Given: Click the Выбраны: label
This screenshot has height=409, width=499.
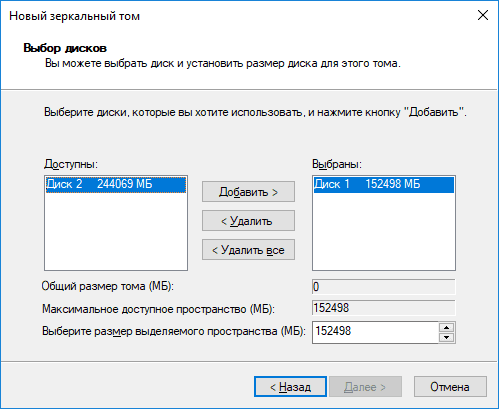Looking at the screenshot, I should pyautogui.click(x=337, y=164).
